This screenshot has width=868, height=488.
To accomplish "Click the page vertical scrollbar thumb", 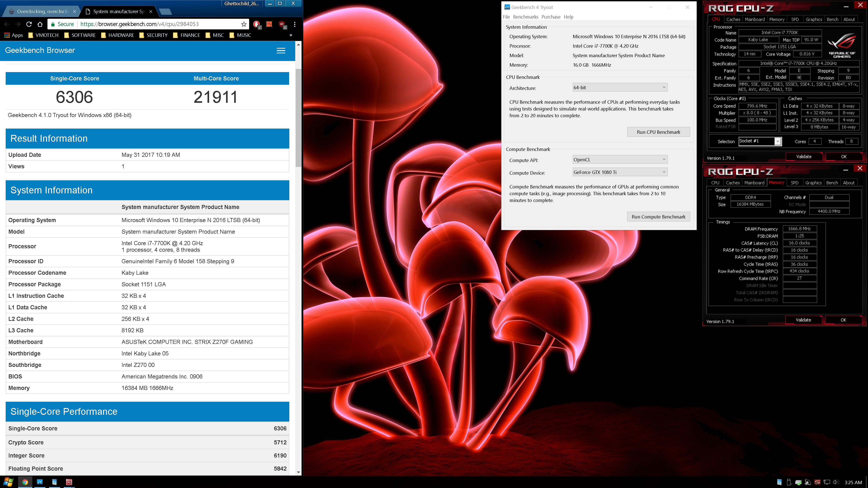I will pyautogui.click(x=298, y=118).
